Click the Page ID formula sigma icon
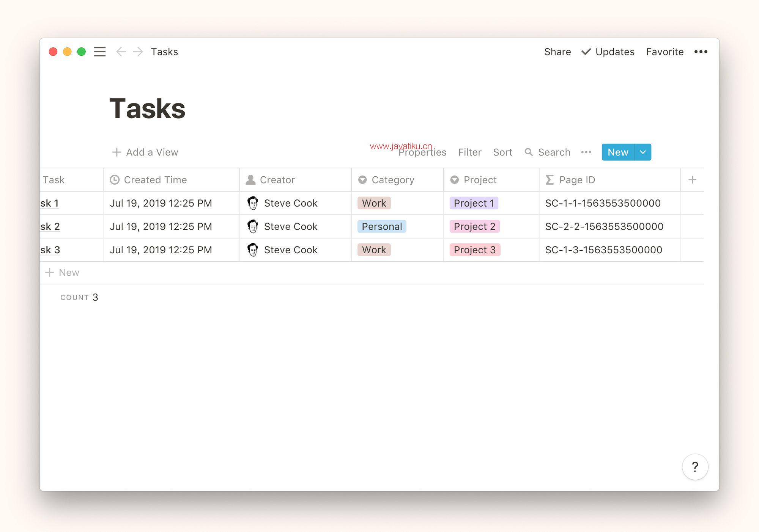 [550, 180]
